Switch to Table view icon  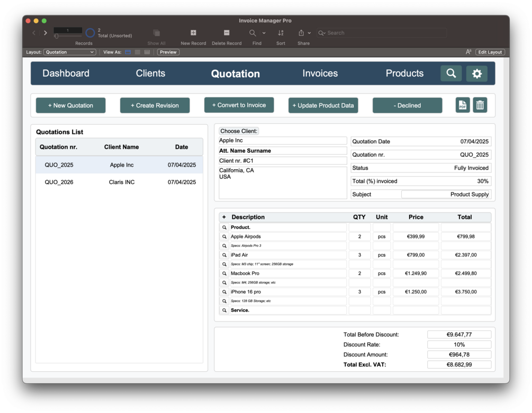(x=147, y=52)
